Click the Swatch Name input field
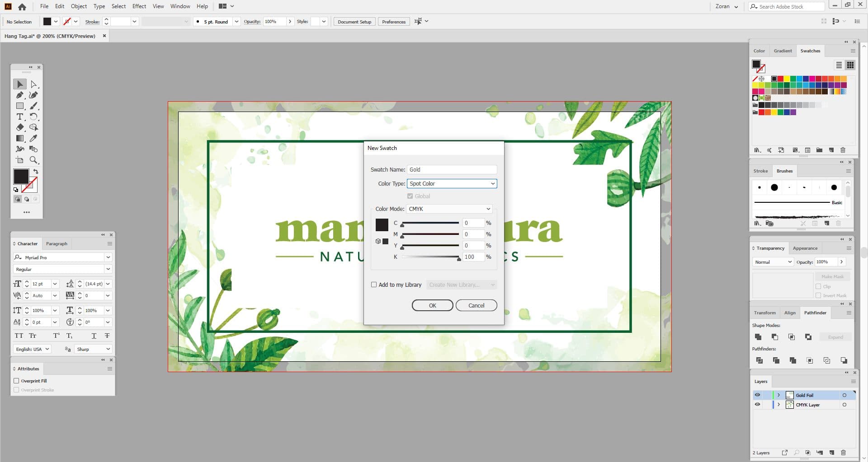 click(x=452, y=169)
